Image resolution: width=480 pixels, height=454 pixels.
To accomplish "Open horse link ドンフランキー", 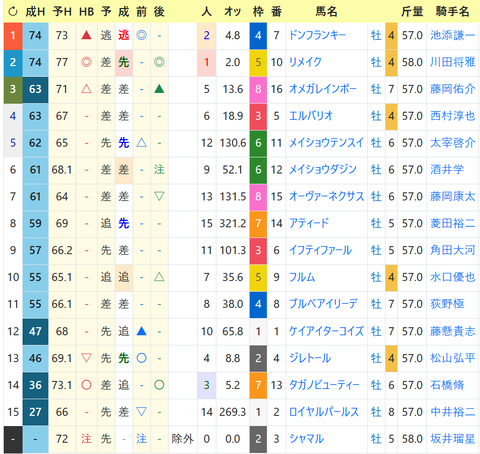I will (317, 35).
